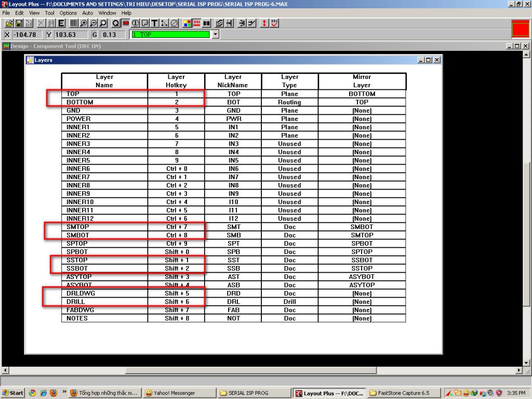Viewport: 532px width, 399px height.
Task: Click the Delete (X) toolbar icon
Action: (41, 23)
